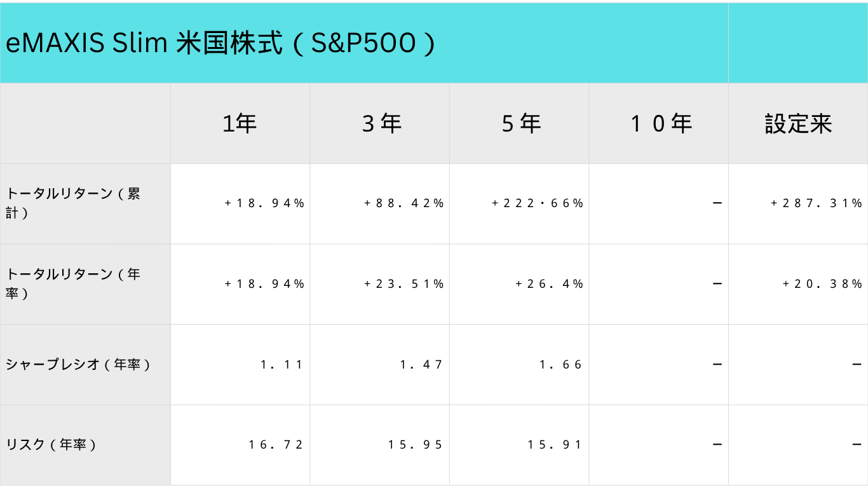Select the トータルリターン(累計) row label
Screen dimensions: 868x488
coord(73,203)
